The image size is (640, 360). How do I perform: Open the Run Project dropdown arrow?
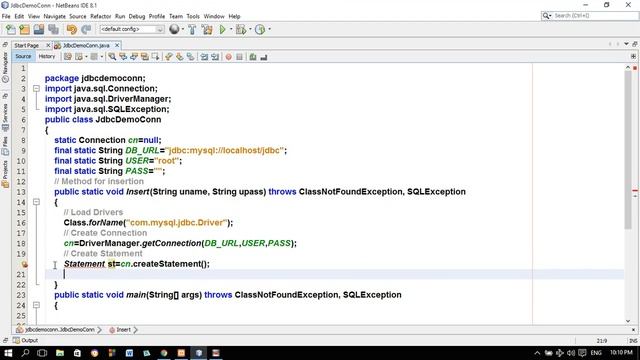(x=231, y=29)
